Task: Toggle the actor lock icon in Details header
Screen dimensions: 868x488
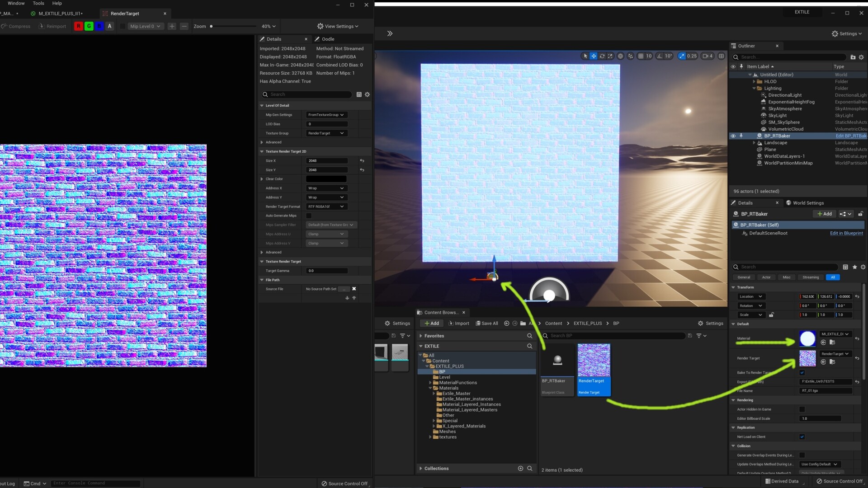Action: [860, 214]
